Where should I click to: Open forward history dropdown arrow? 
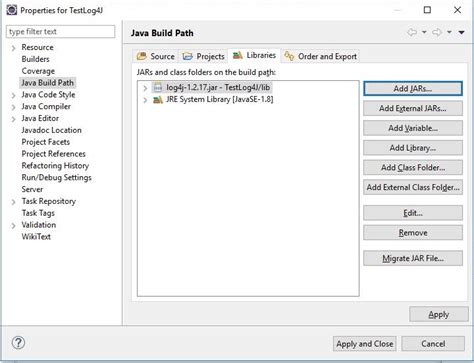pyautogui.click(x=449, y=32)
